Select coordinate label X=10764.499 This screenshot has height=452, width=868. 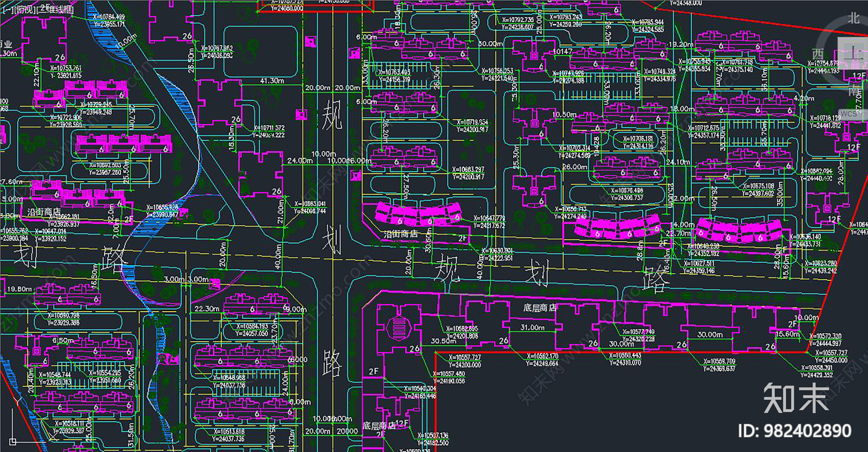click(x=109, y=17)
